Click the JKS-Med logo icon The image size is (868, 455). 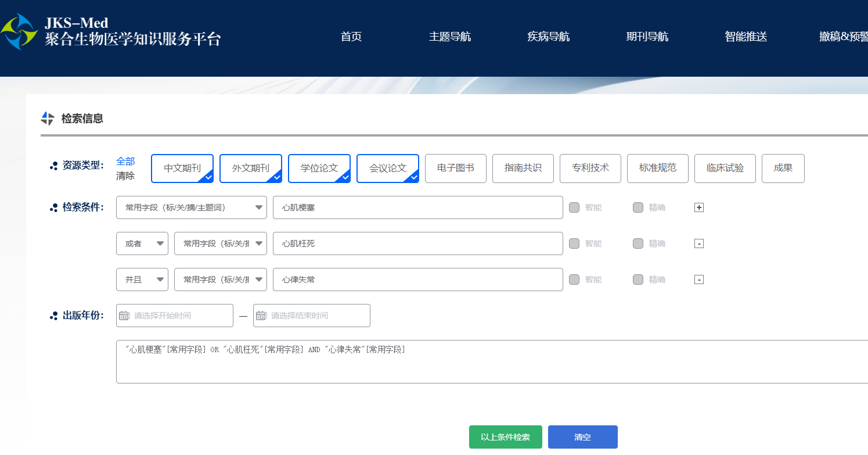(19, 31)
